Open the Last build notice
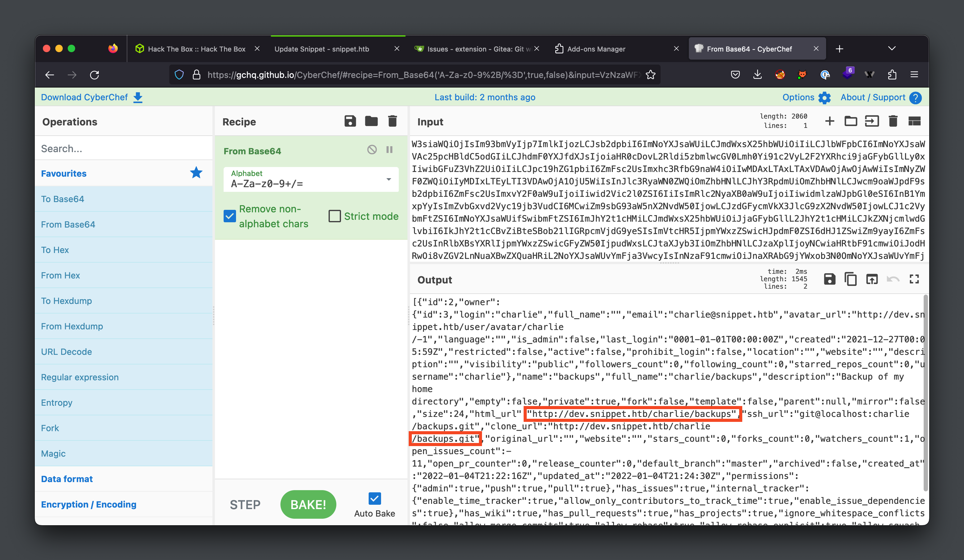The image size is (964, 560). 485,97
